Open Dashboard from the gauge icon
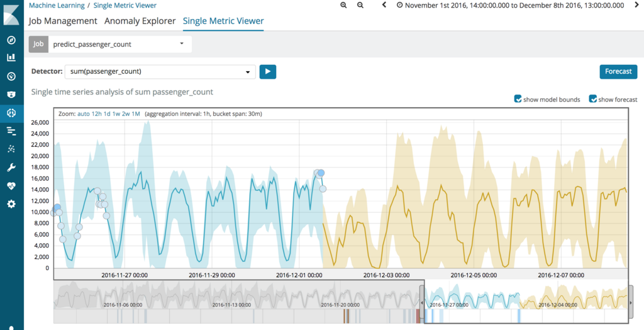 [11, 76]
